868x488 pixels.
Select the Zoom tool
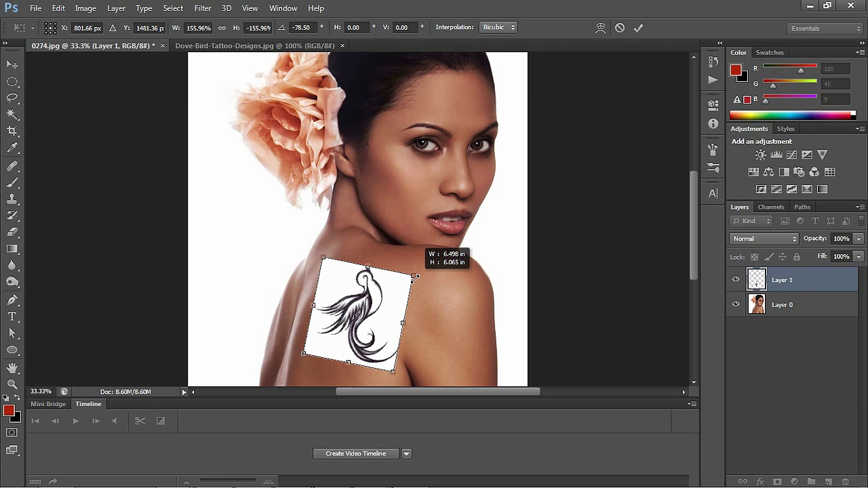12,384
